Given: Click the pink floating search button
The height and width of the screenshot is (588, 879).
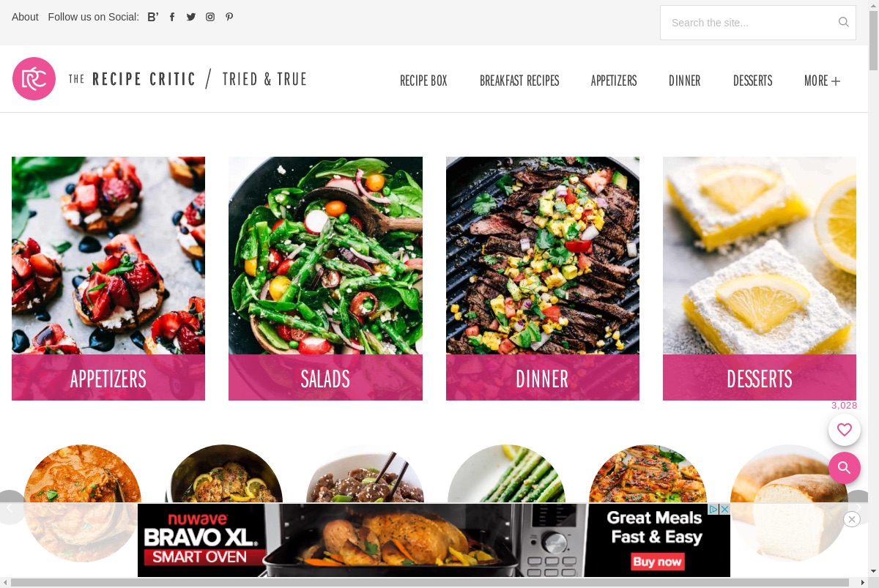Looking at the screenshot, I should pos(845,467).
